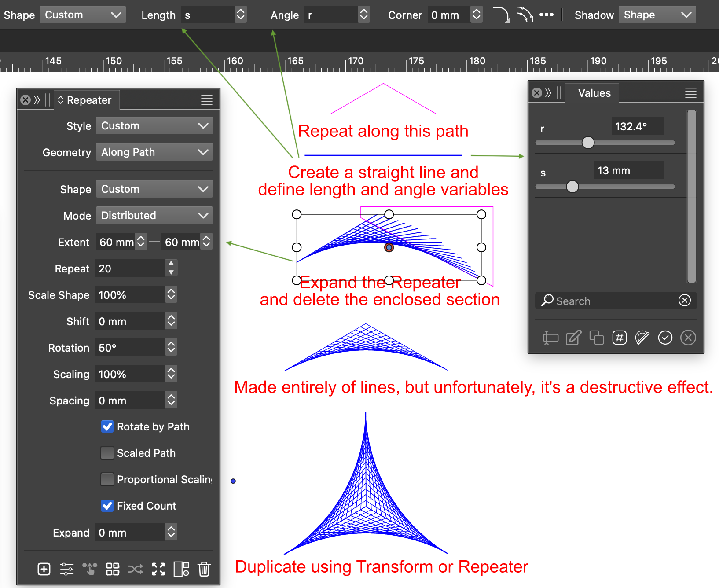Open the Mode Distributed dropdown

click(154, 216)
